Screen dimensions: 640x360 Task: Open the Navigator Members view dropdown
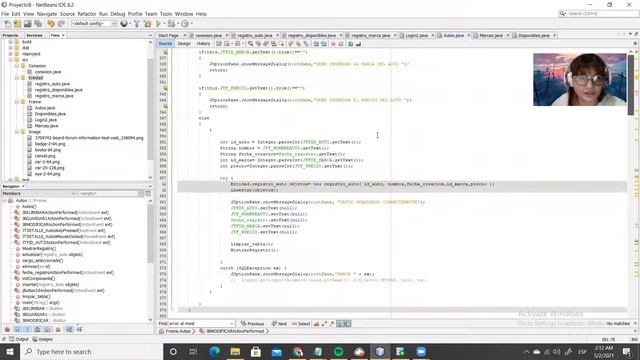(39, 193)
